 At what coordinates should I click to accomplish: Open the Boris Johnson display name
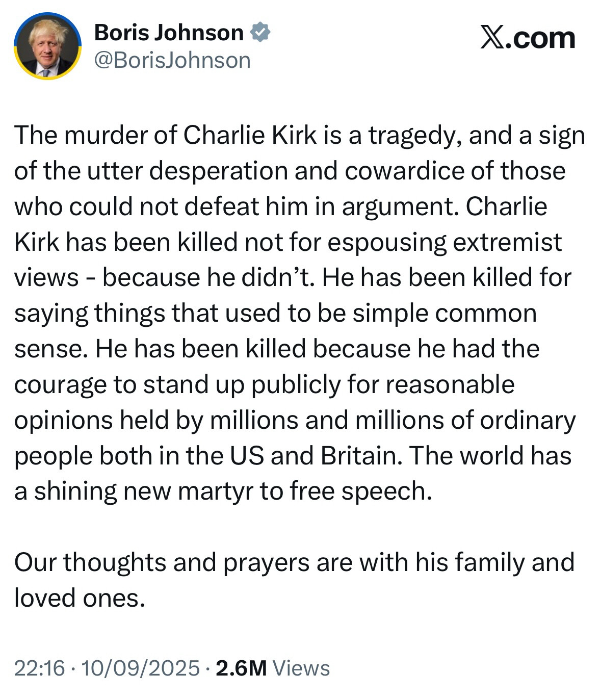click(169, 33)
